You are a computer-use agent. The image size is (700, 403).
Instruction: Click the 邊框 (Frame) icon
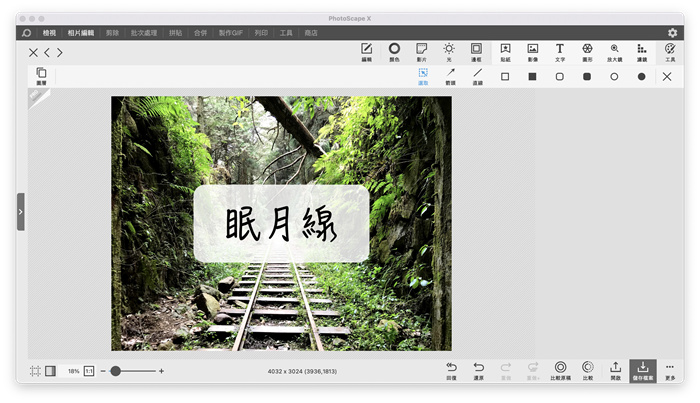tap(476, 51)
